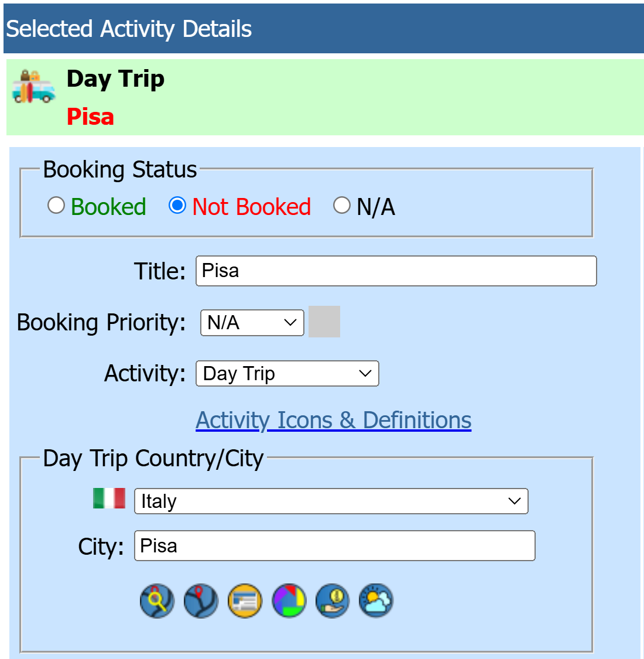Open the map pin location icon

201,601
